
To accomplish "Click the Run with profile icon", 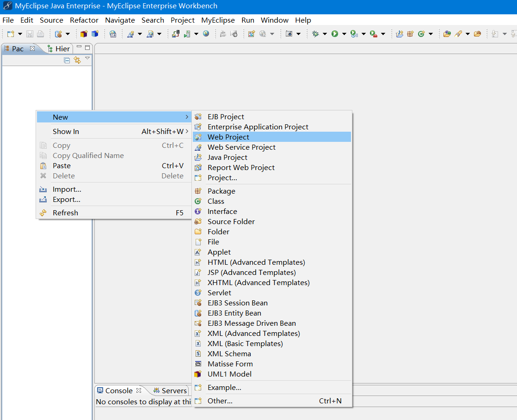I will pos(354,34).
